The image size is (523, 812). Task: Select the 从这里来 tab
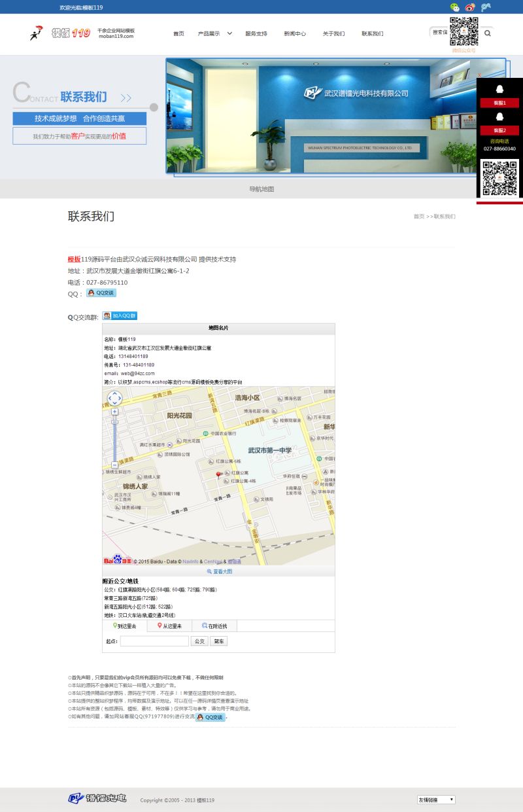(x=169, y=626)
